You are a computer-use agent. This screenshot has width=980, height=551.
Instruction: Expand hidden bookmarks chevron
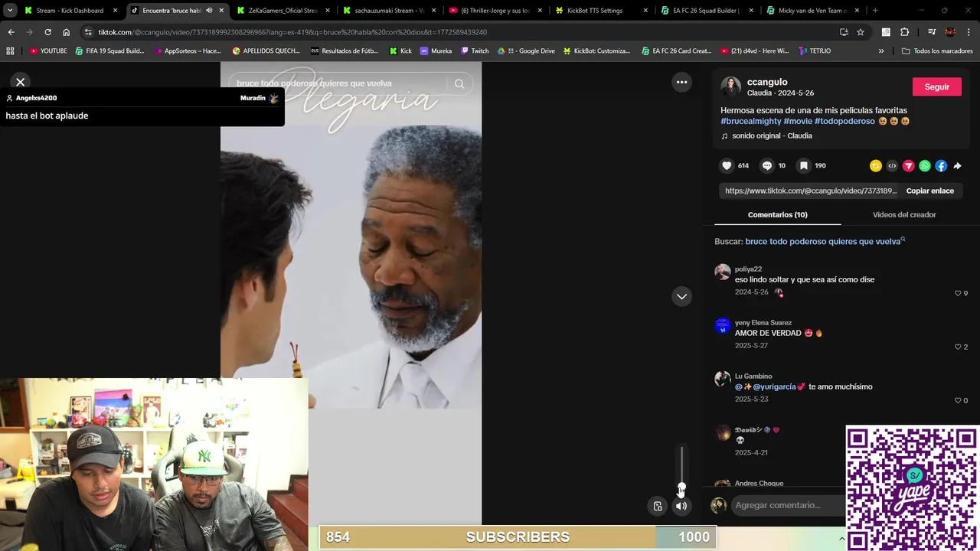pyautogui.click(x=880, y=51)
